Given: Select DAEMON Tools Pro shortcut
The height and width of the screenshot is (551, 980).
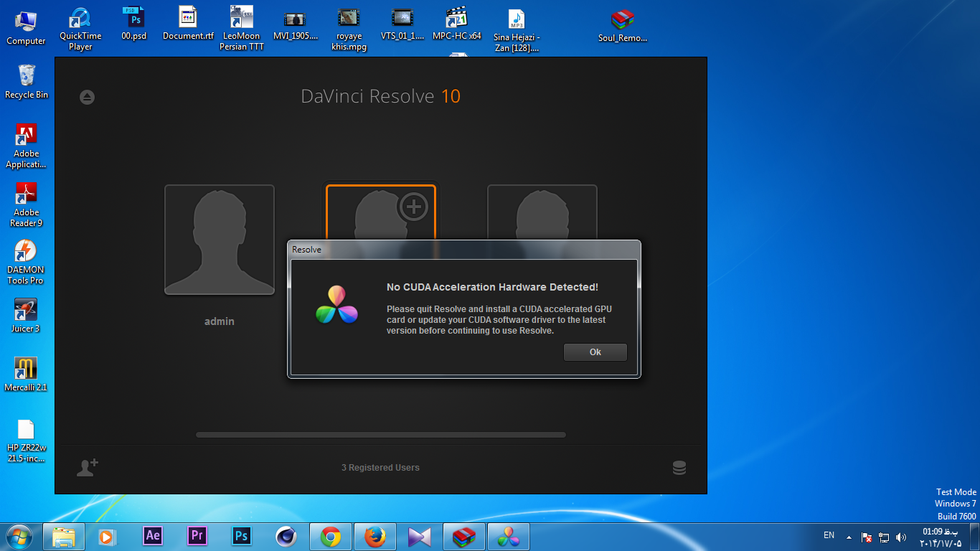Looking at the screenshot, I should coord(26,262).
